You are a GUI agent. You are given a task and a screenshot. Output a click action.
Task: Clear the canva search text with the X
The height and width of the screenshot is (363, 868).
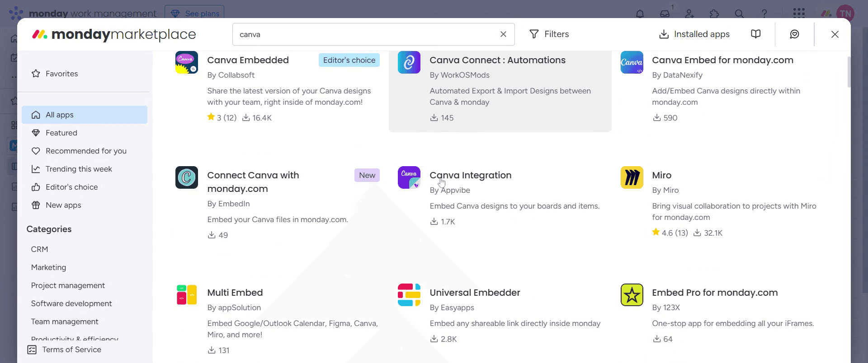pos(503,34)
